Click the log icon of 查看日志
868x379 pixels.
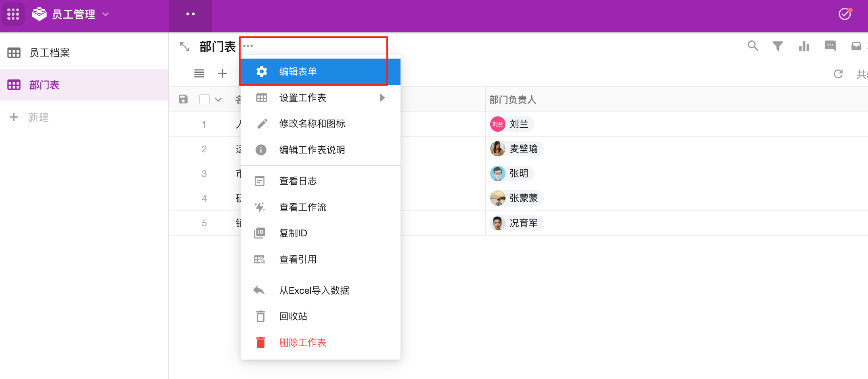point(260,181)
